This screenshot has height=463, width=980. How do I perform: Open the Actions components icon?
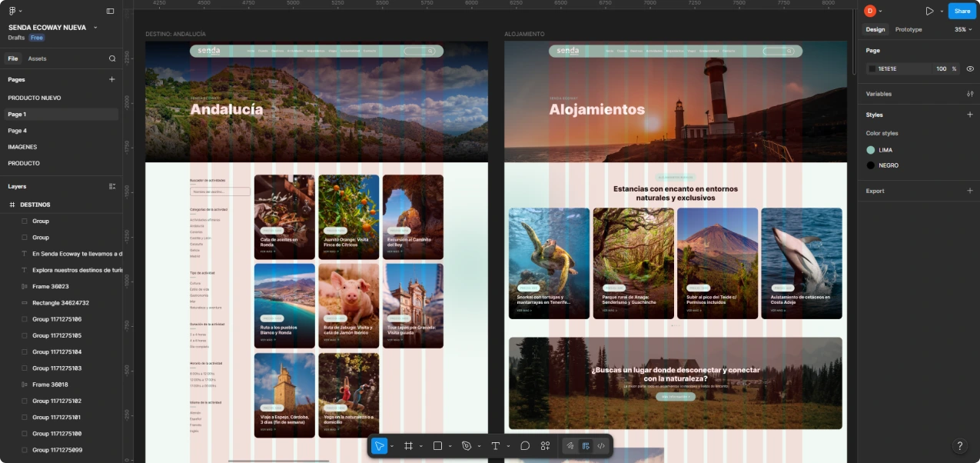[545, 445]
